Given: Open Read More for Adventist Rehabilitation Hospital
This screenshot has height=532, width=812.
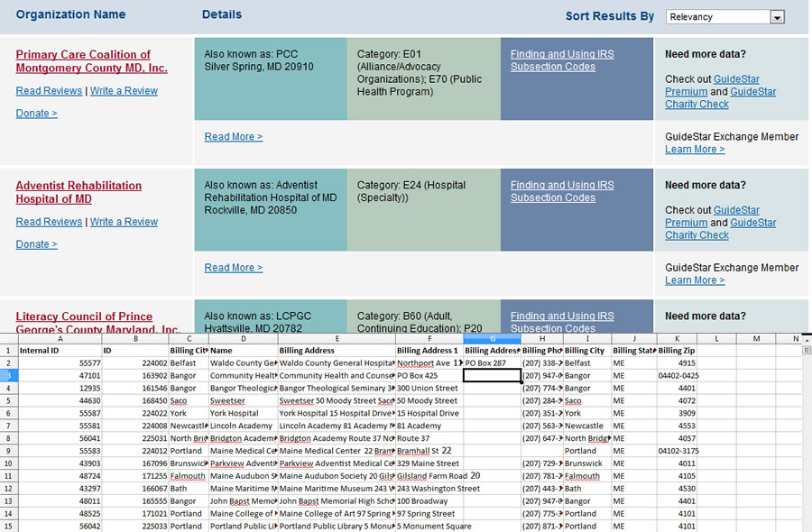Looking at the screenshot, I should click(x=234, y=268).
